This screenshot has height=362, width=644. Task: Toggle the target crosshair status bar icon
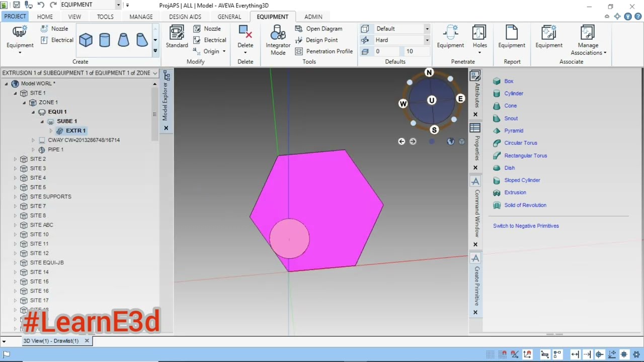624,354
